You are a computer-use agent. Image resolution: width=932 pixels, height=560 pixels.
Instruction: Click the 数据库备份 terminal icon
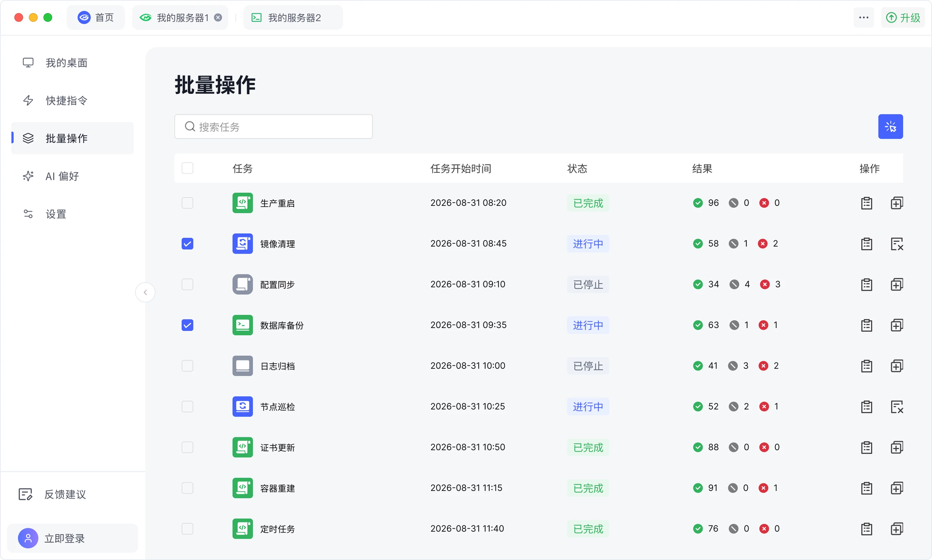click(x=243, y=325)
